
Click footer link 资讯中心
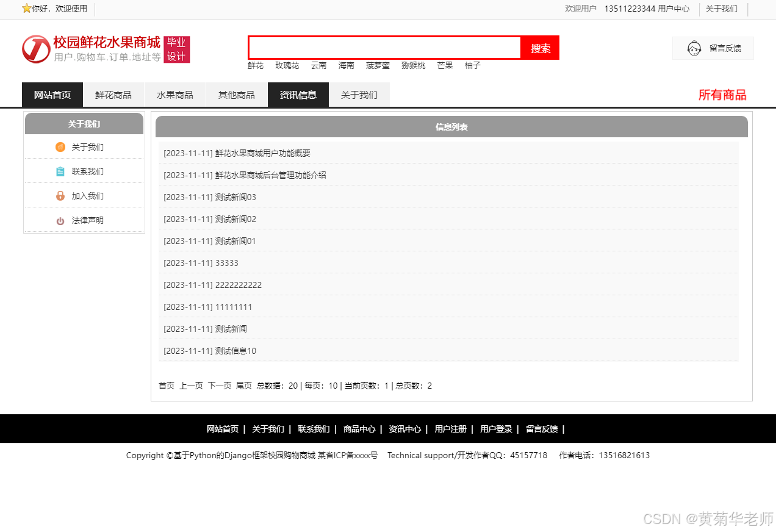click(x=405, y=429)
